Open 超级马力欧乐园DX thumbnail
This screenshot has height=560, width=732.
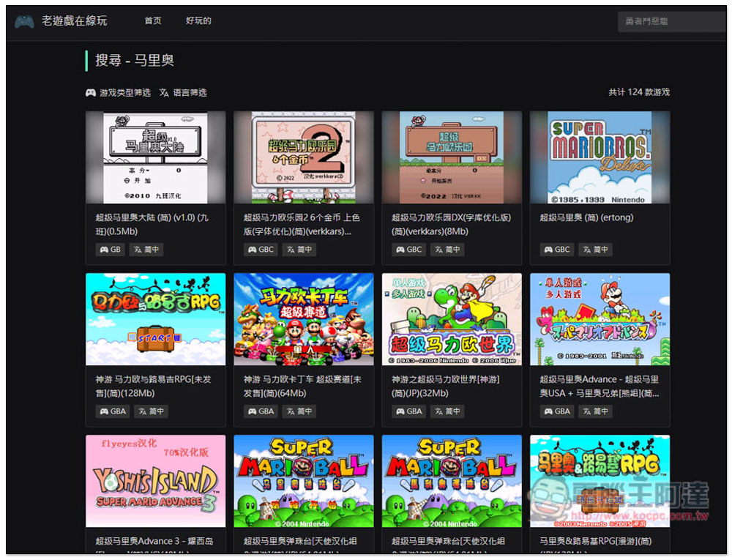[452, 157]
